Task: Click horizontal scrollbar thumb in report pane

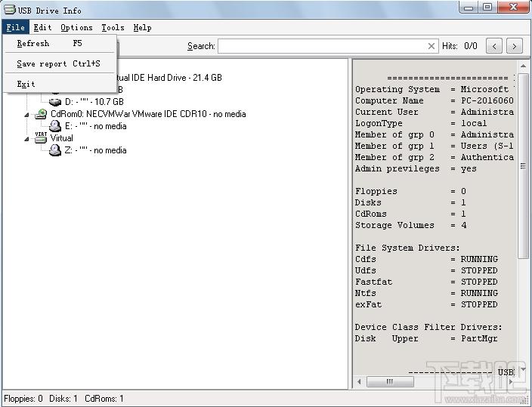Action: point(390,382)
